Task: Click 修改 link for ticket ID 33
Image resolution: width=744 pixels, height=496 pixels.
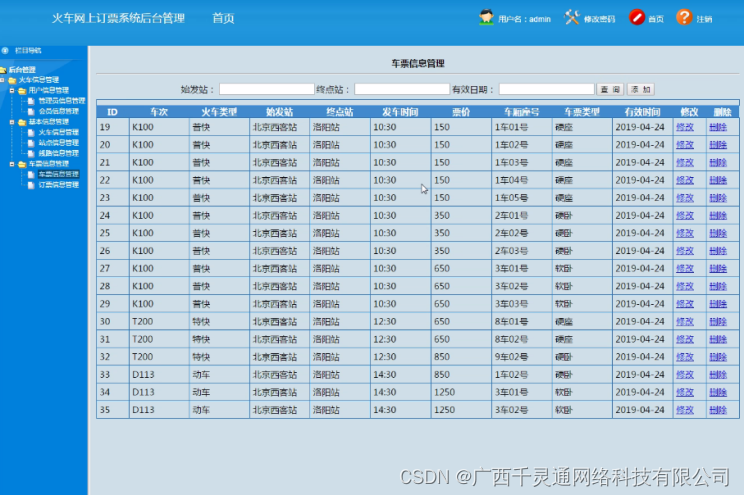Action: coord(685,374)
